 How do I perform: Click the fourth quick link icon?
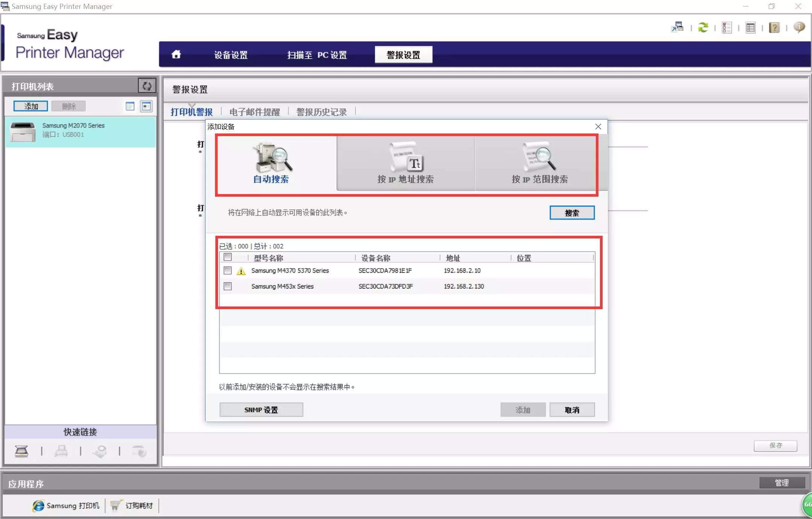139,451
